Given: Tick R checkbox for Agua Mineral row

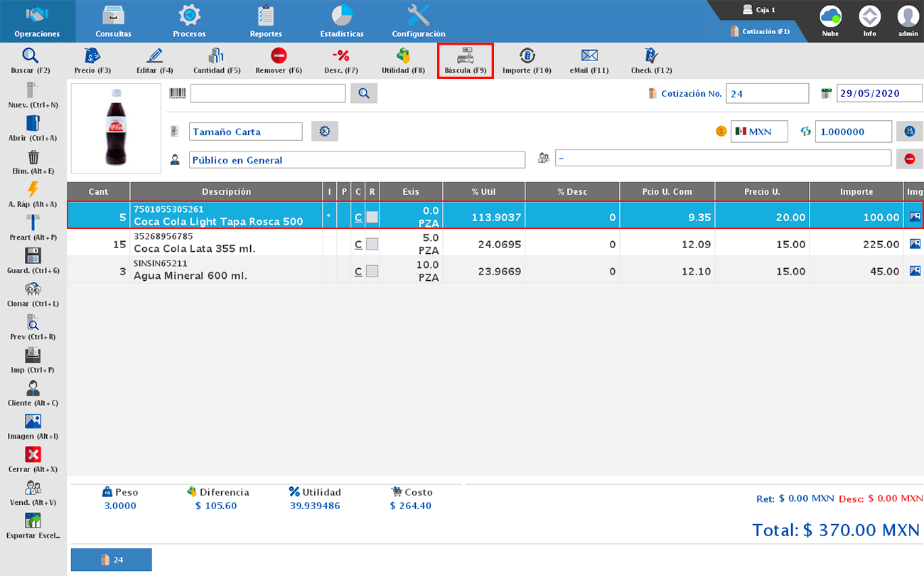Looking at the screenshot, I should point(372,271).
